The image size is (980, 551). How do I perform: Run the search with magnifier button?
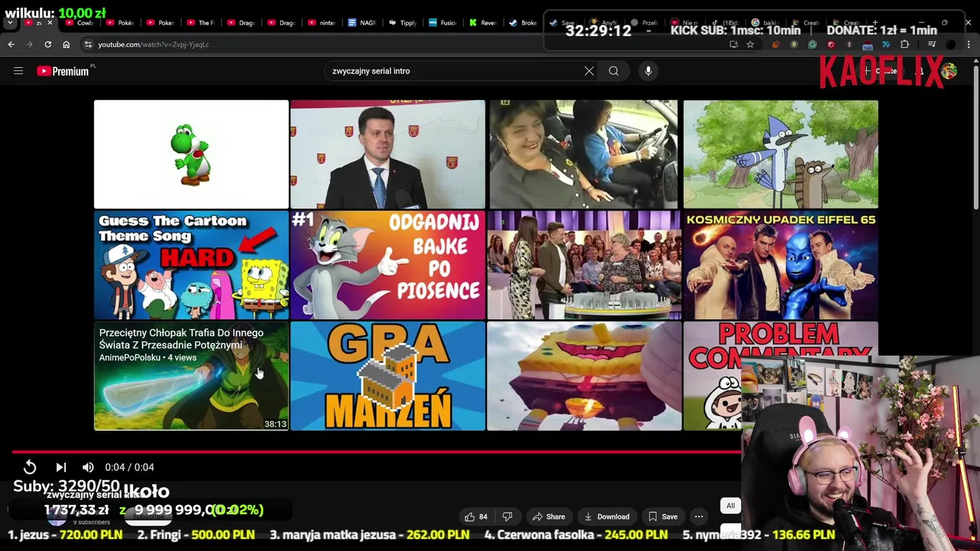coord(613,71)
